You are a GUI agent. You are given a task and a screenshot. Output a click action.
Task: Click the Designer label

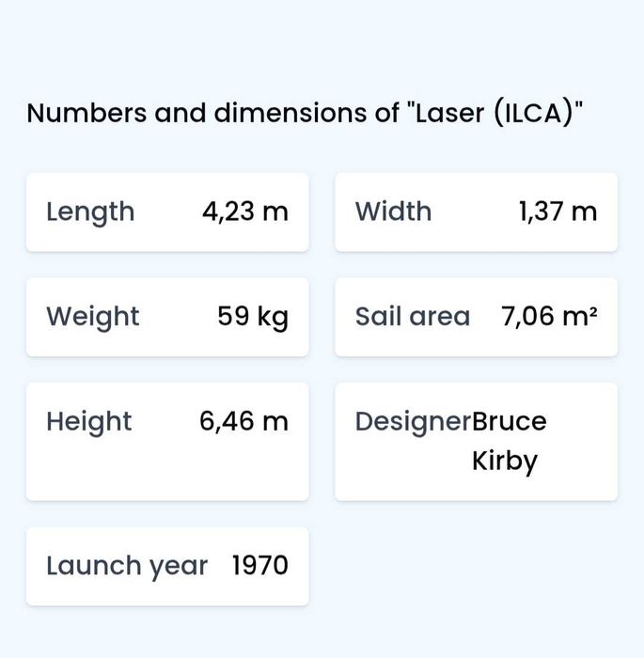412,422
